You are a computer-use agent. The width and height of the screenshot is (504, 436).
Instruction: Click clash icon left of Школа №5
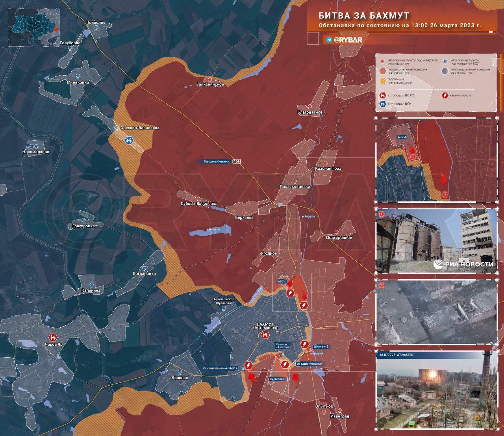point(304,344)
